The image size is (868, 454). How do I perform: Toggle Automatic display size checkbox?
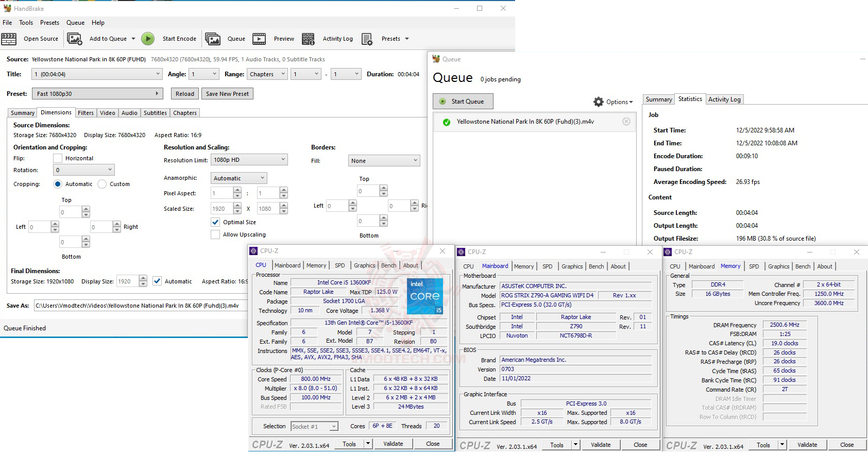[157, 281]
